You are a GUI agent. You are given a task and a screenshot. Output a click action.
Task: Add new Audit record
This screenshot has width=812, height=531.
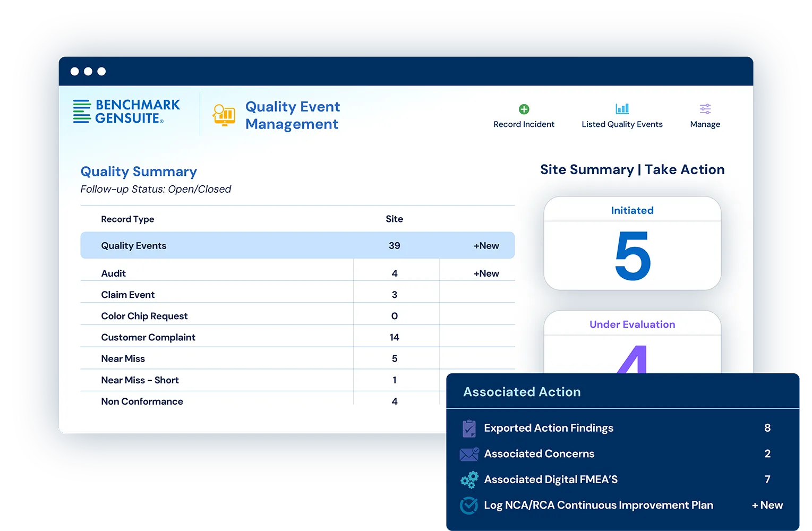486,273
